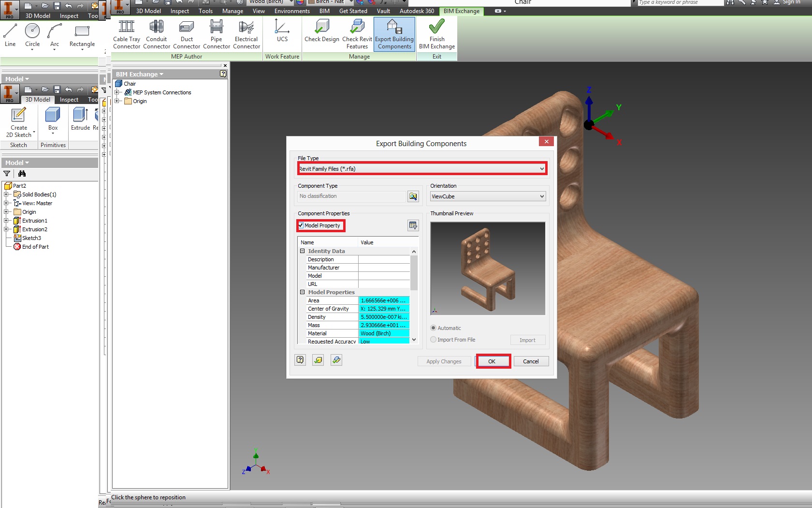Click the Description value cell
Viewport: 812px width, 508px height.
click(384, 259)
